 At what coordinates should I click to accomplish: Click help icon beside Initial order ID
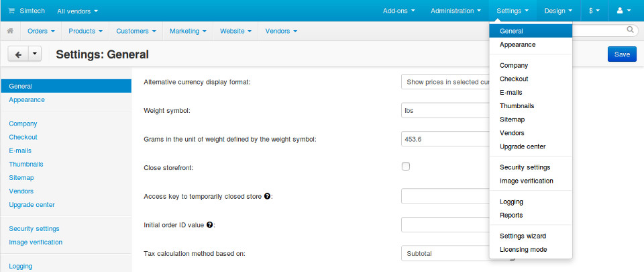pyautogui.click(x=210, y=224)
